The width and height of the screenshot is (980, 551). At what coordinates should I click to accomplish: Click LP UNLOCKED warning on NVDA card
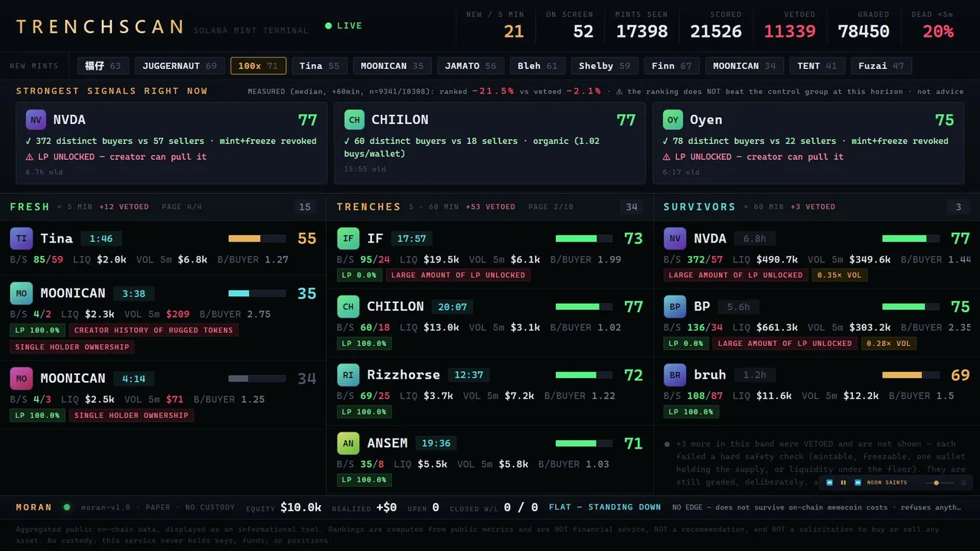click(x=116, y=157)
